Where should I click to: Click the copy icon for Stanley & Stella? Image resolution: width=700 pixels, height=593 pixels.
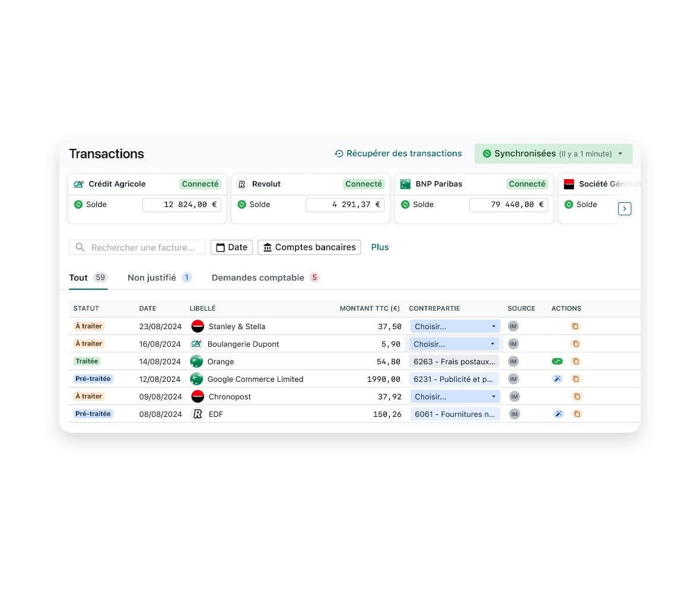coord(575,326)
